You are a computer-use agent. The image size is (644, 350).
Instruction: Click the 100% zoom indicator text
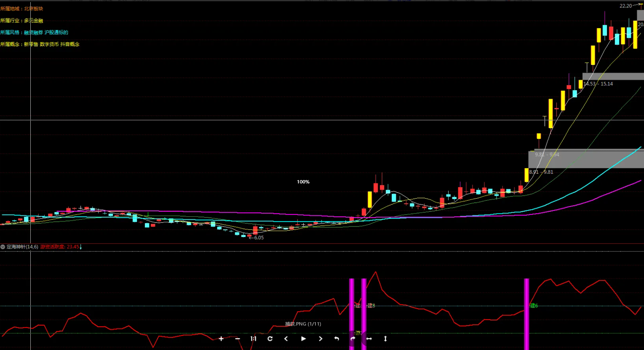click(x=303, y=182)
